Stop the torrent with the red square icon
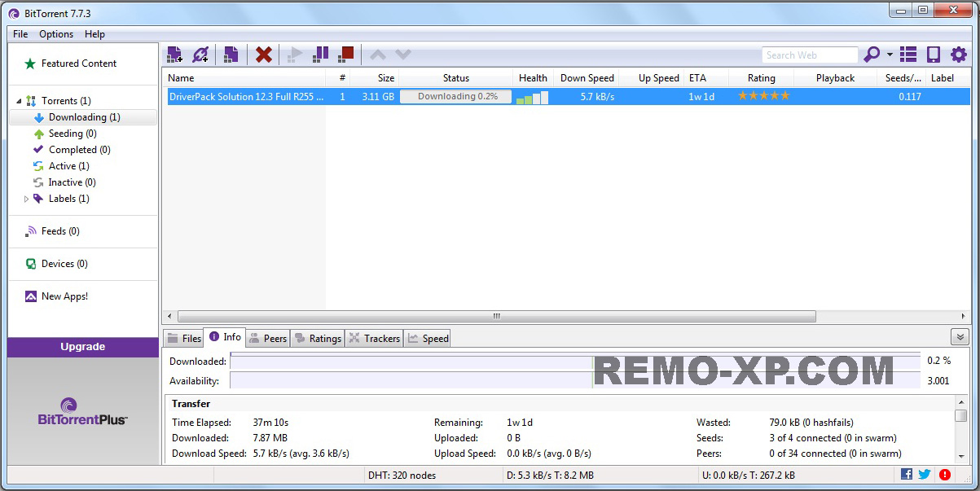The image size is (980, 491). 346,55
